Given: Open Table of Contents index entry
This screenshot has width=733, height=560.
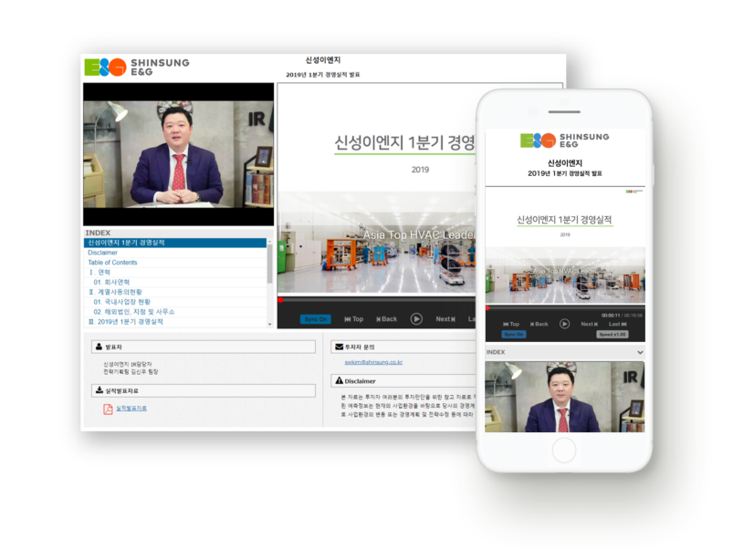Looking at the screenshot, I should (175, 263).
